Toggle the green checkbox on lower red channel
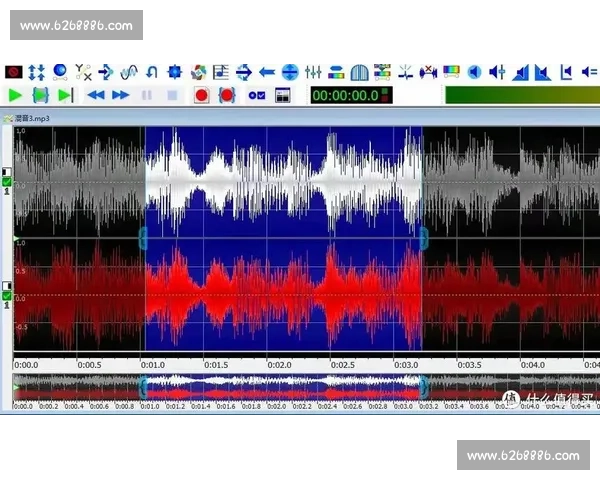The image size is (600, 480). (7, 295)
